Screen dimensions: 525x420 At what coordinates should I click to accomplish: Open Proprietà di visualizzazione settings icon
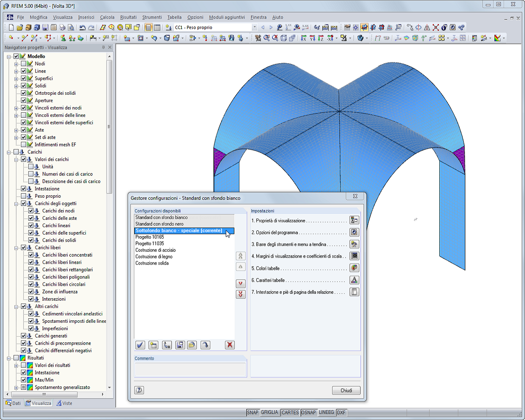[354, 220]
